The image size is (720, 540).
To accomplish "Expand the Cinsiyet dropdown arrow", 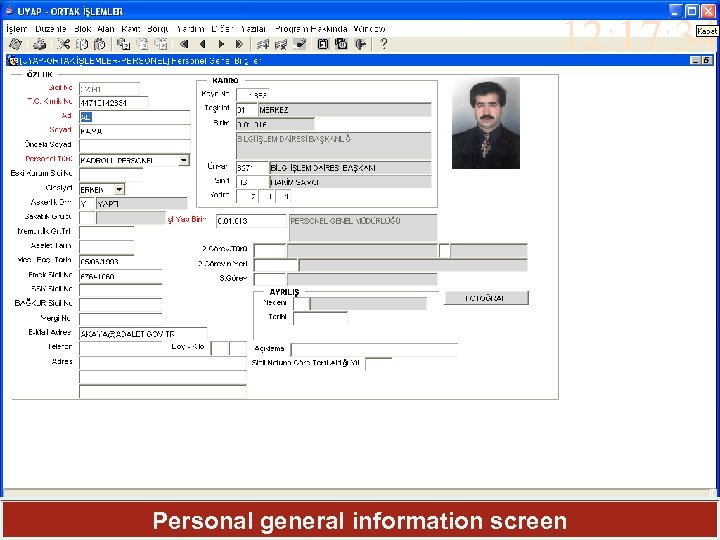I will (119, 189).
